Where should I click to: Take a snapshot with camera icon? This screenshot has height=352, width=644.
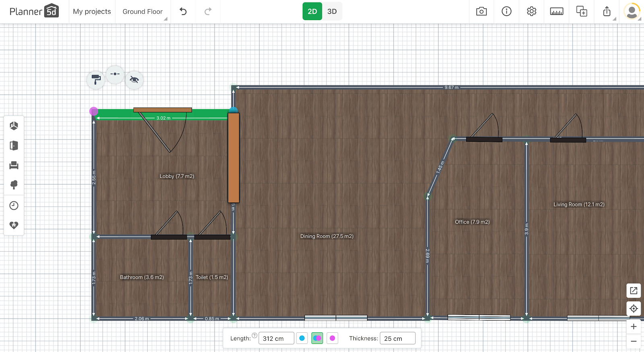coord(481,11)
